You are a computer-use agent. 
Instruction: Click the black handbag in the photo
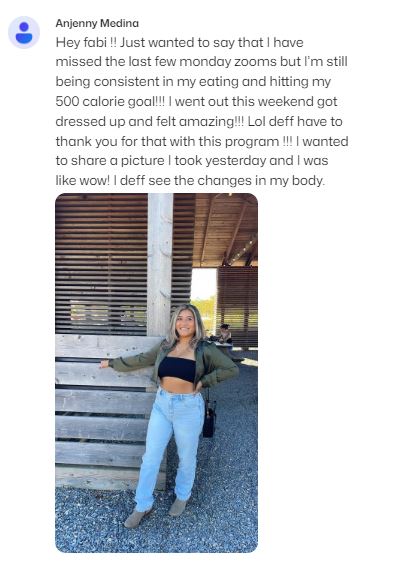pyautogui.click(x=209, y=418)
